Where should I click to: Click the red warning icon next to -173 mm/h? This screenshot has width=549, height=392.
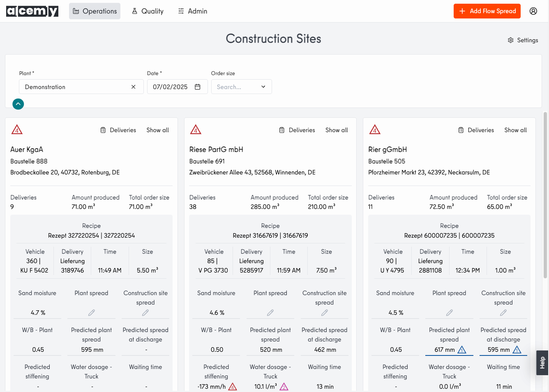[233, 387]
